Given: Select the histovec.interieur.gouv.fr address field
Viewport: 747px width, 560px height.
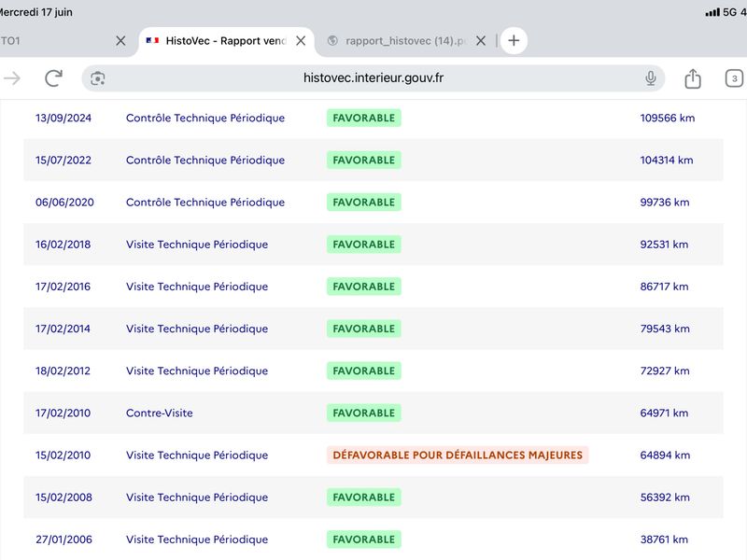Looking at the screenshot, I should [x=373, y=78].
